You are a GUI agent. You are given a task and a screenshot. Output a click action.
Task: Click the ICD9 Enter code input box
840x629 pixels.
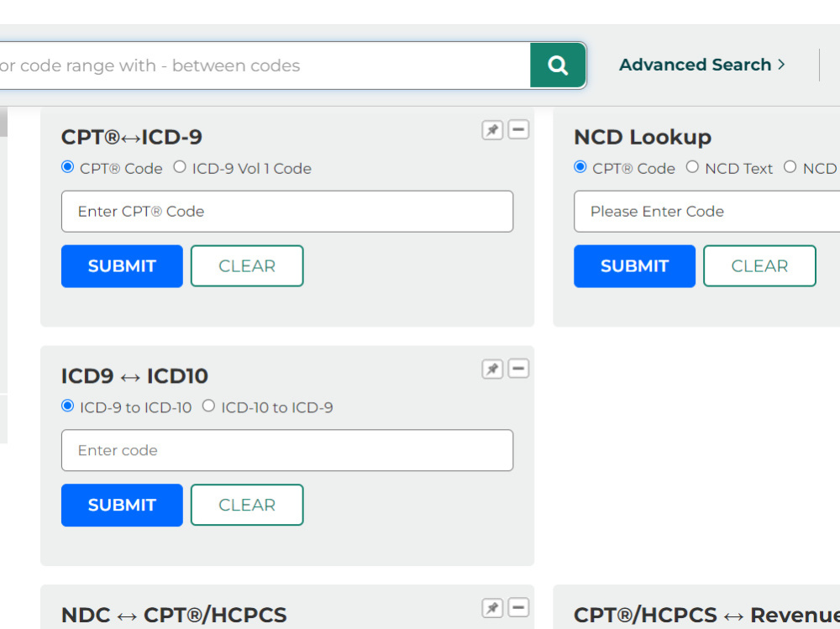coord(287,451)
